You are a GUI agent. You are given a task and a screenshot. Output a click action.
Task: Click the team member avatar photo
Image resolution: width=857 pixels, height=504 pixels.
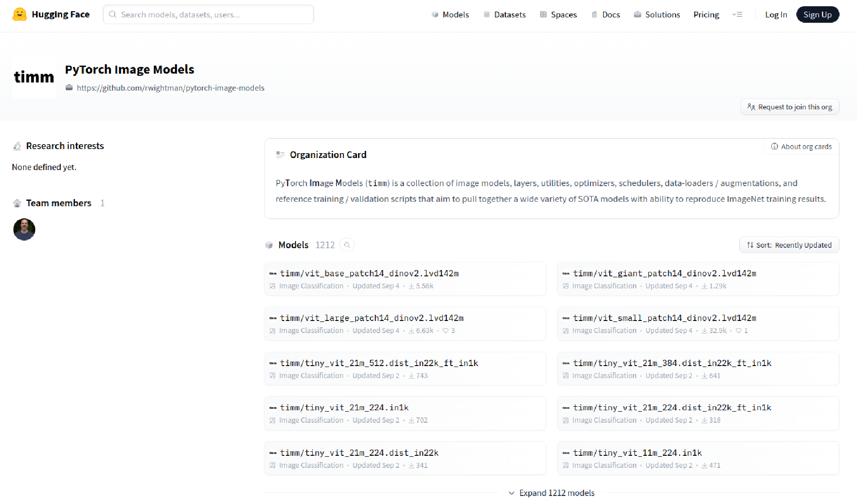point(24,229)
